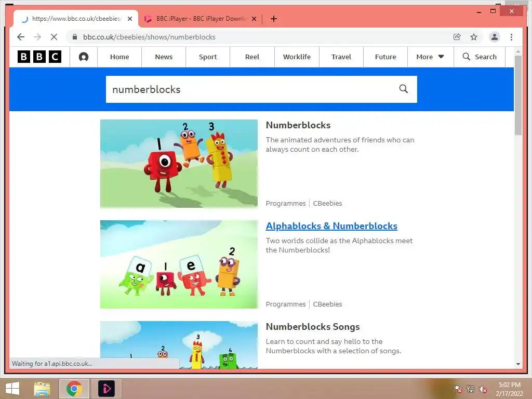
Task: Click the scrollbar up arrow
Action: [x=518, y=51]
